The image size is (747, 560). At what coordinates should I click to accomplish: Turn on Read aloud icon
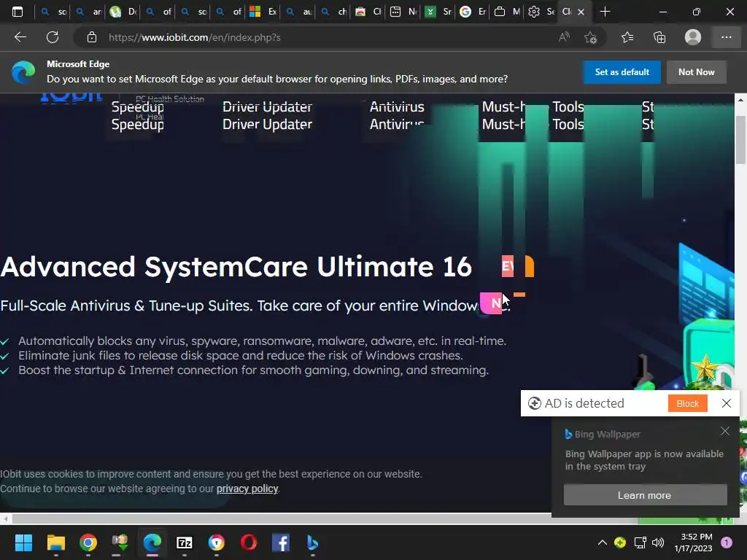coord(564,37)
